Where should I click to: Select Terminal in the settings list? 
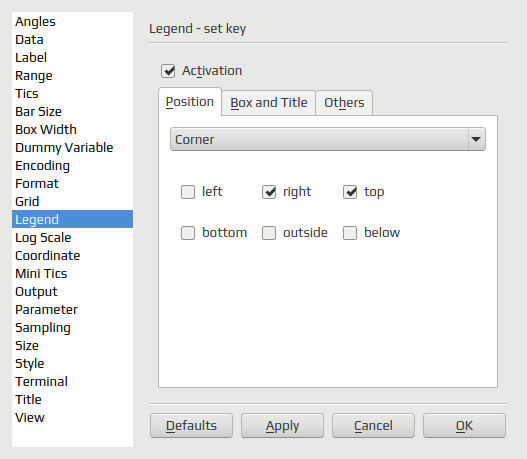72,382
